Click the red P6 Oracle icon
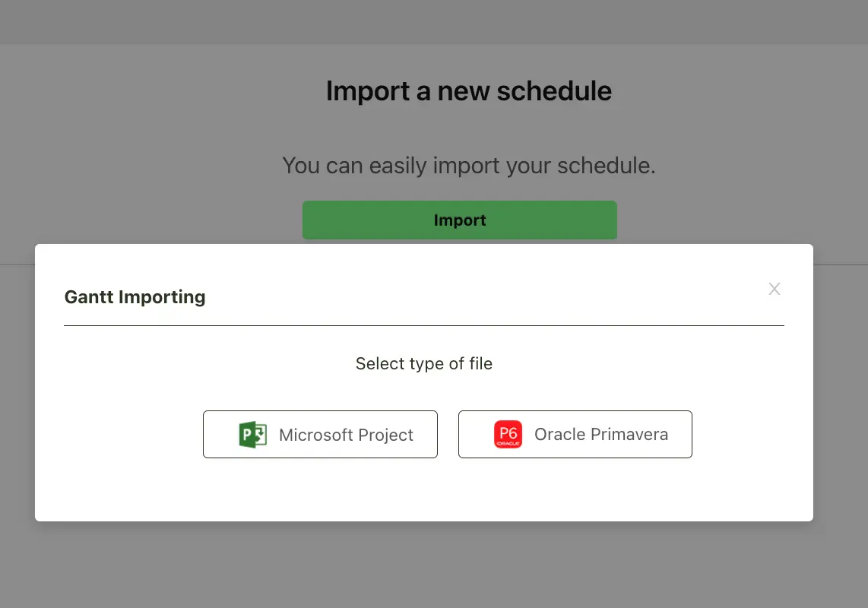Image resolution: width=868 pixels, height=608 pixels. [x=508, y=435]
